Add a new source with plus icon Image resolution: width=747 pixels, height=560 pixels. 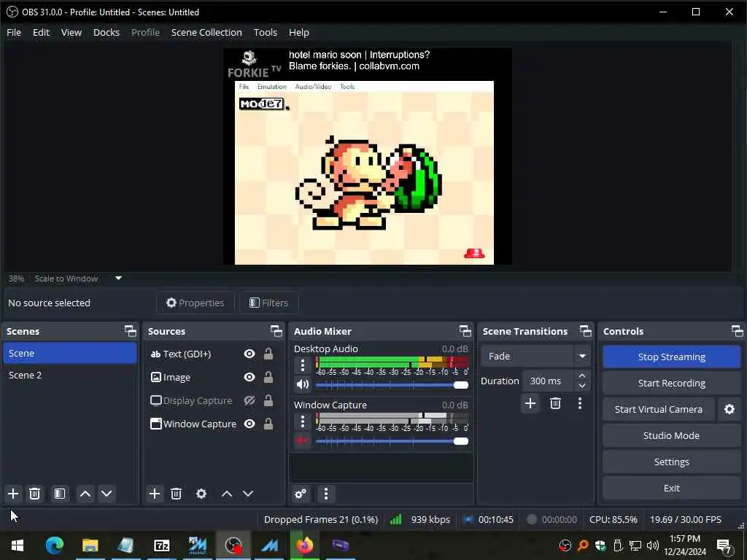[155, 494]
